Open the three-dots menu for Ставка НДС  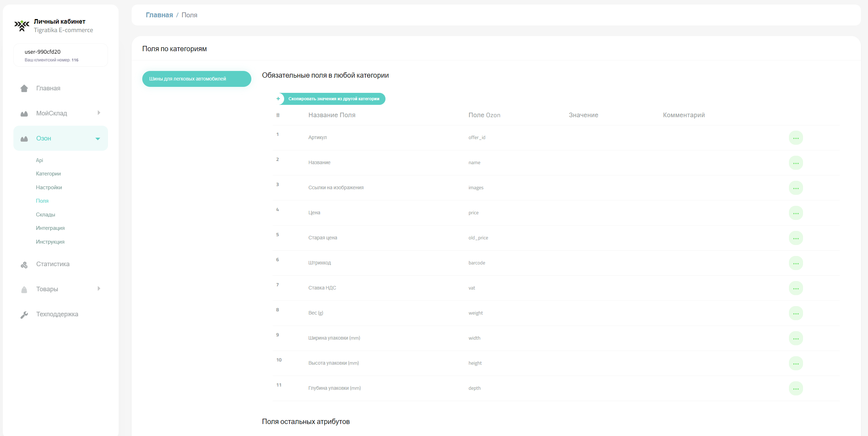click(x=796, y=288)
